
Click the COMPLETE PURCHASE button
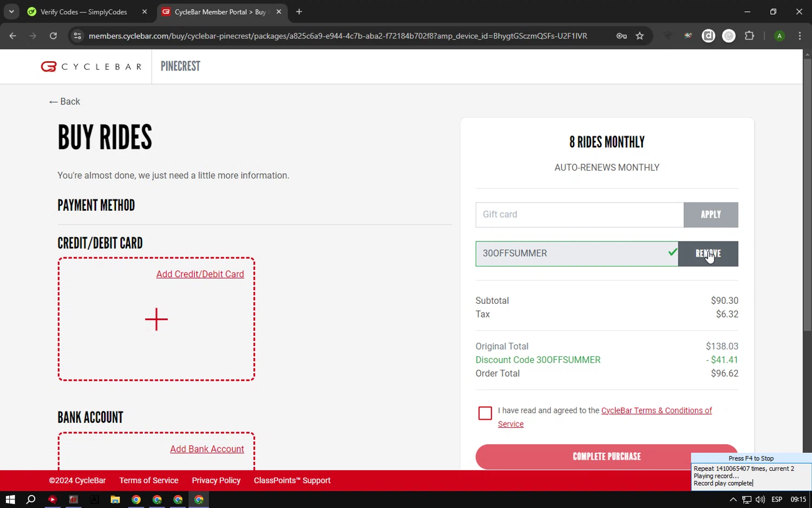coord(607,457)
